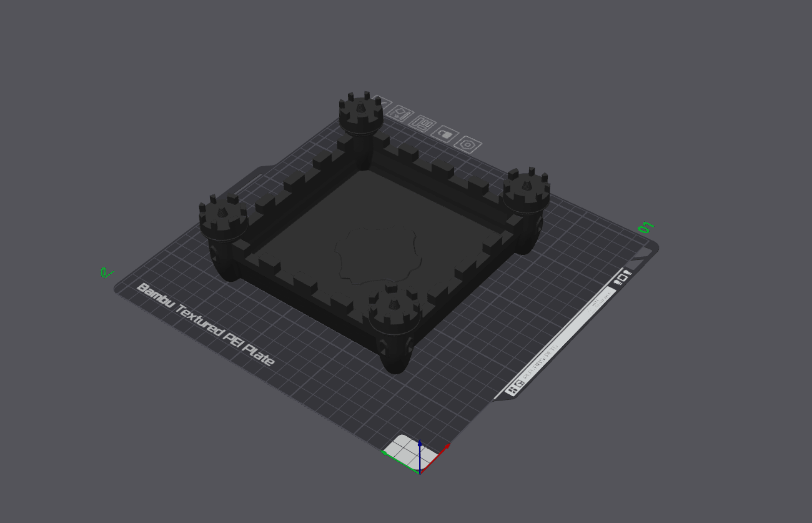
Task: Select the castle model on the plate
Action: click(x=374, y=232)
